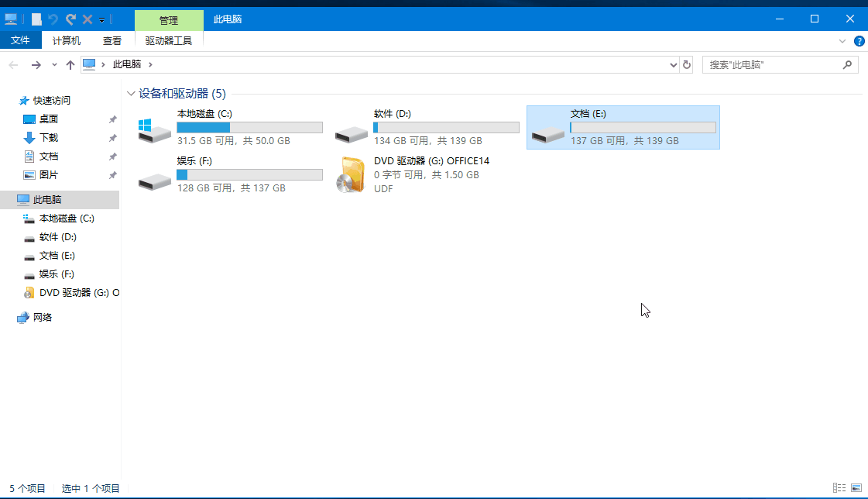This screenshot has width=868, height=499.
Task: Open 下载 in quick access
Action: [x=49, y=137]
